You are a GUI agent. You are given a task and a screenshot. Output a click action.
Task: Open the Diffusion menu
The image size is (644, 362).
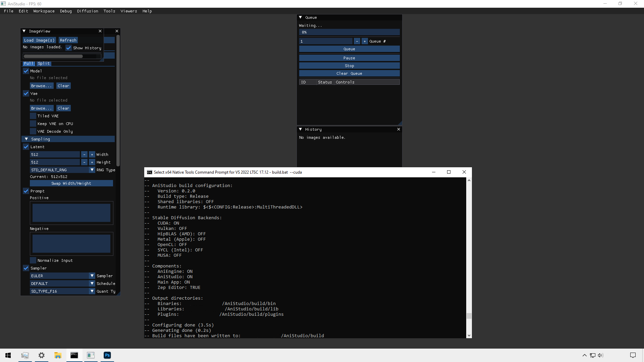pyautogui.click(x=88, y=11)
